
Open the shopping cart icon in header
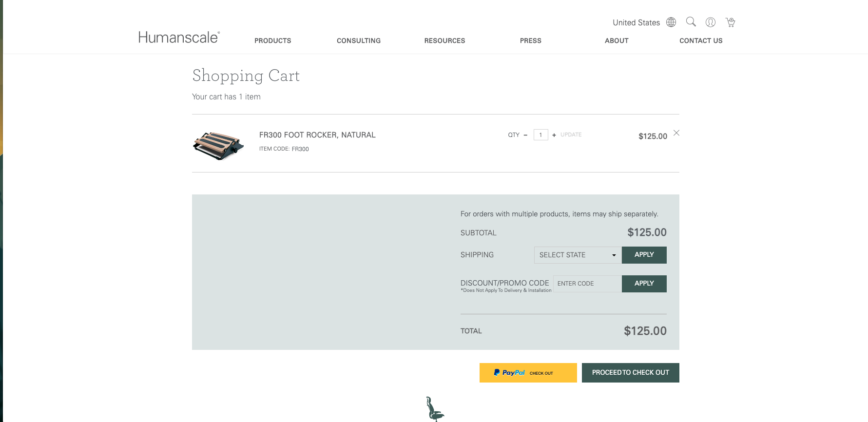click(x=730, y=22)
